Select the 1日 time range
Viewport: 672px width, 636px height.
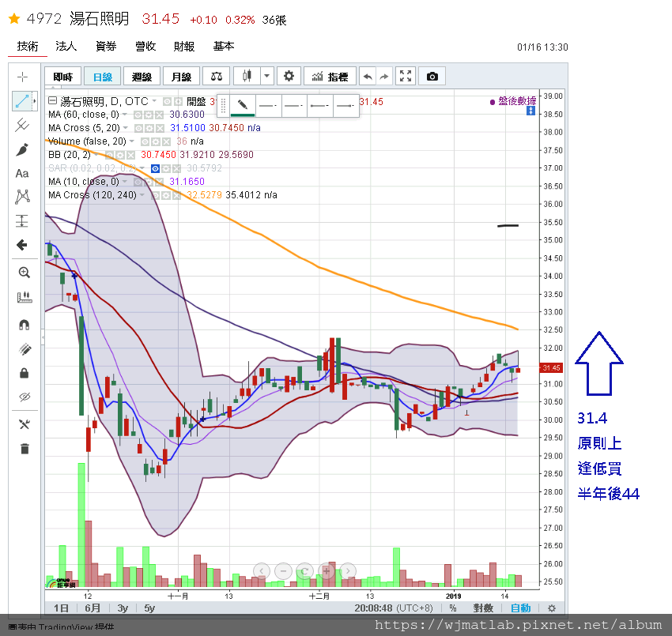coord(61,608)
